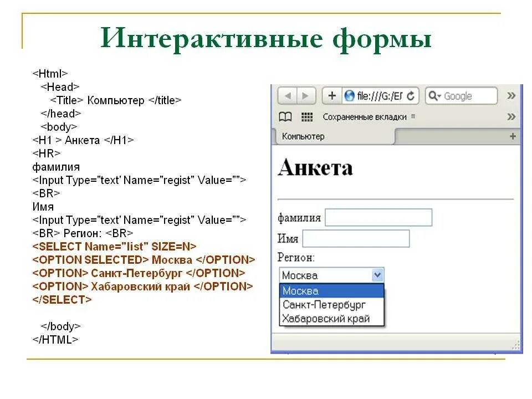
Task: Click the globe site icon in address bar
Action: [349, 96]
